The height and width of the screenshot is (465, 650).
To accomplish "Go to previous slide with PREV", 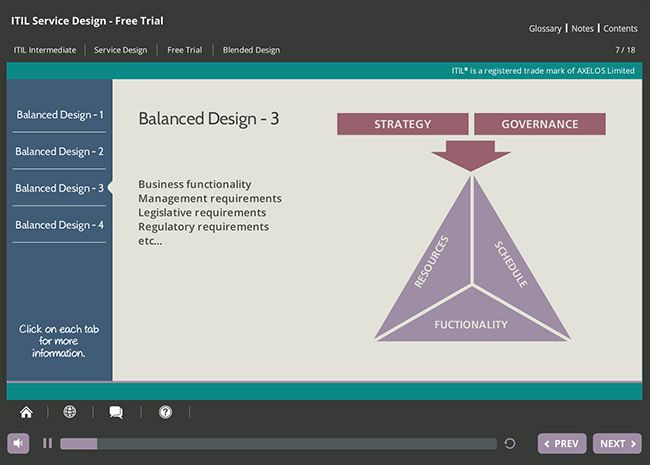I will (x=562, y=443).
